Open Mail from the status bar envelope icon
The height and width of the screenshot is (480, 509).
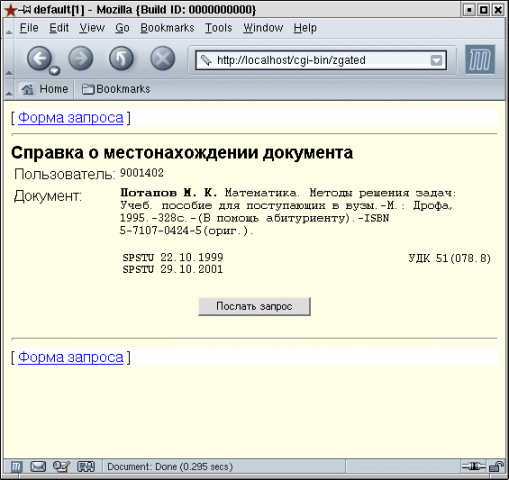[38, 467]
